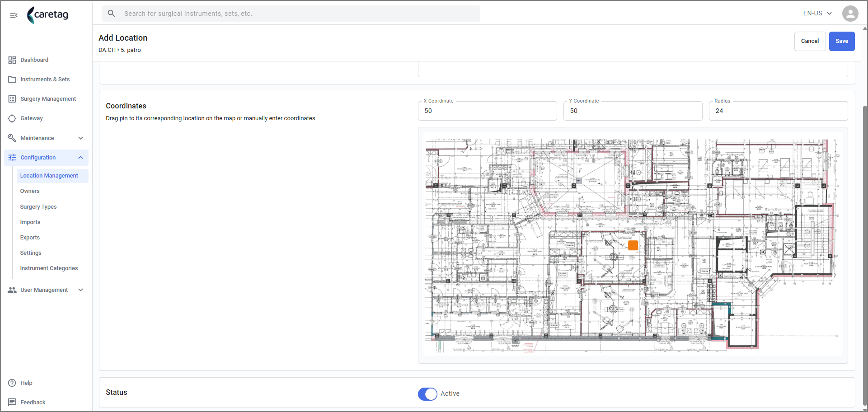Open the Feedback link
This screenshot has height=412, width=868.
pos(33,403)
